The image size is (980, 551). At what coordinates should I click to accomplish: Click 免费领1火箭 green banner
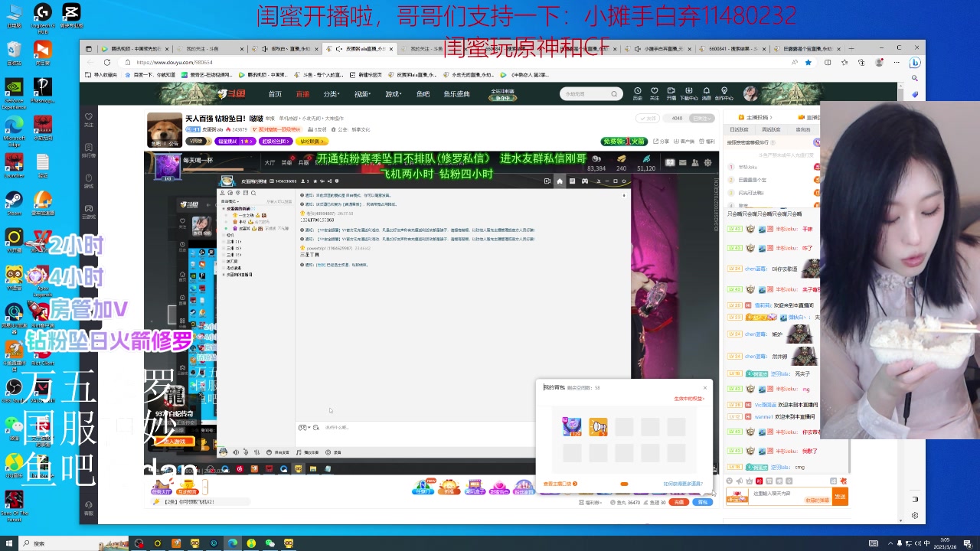pyautogui.click(x=624, y=142)
